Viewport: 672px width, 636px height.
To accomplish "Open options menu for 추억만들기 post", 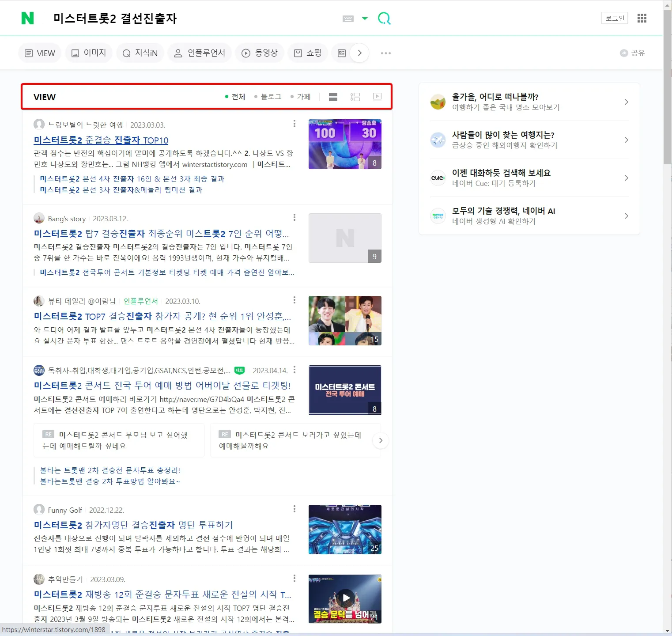I will point(294,578).
